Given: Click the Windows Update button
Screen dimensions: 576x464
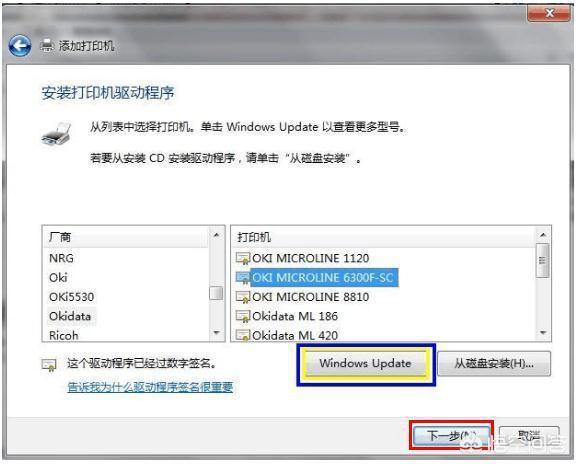Looking at the screenshot, I should (366, 363).
